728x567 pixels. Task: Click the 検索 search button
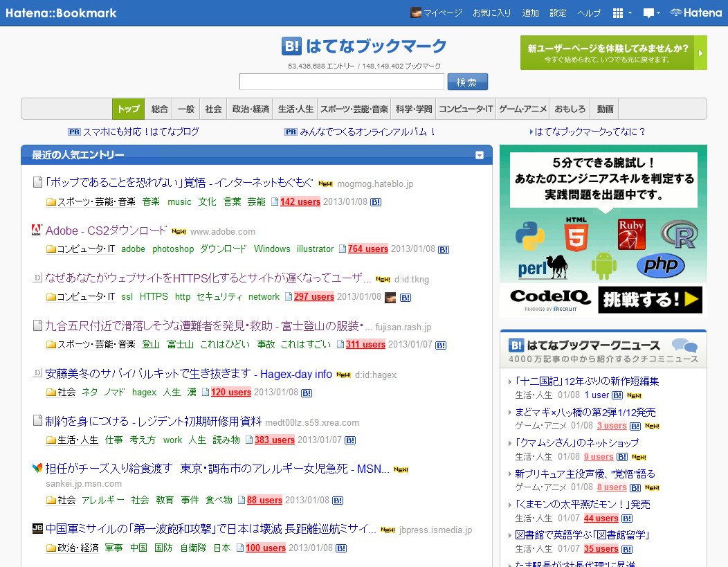468,82
